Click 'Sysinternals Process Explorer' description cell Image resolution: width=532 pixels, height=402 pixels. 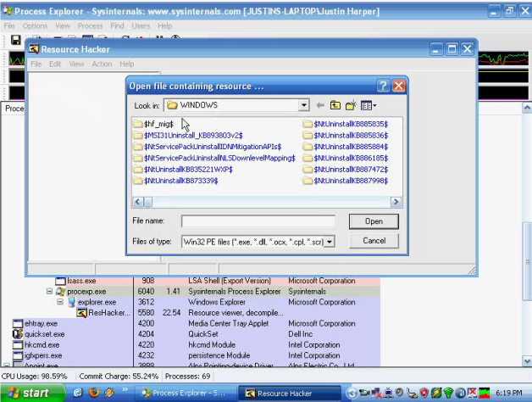pyautogui.click(x=235, y=291)
